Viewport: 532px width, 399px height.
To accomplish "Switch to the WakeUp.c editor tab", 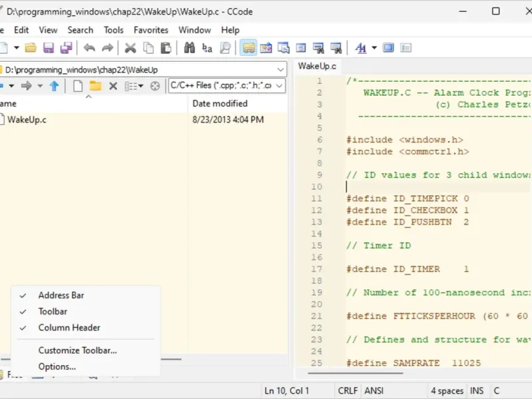I will click(x=317, y=66).
